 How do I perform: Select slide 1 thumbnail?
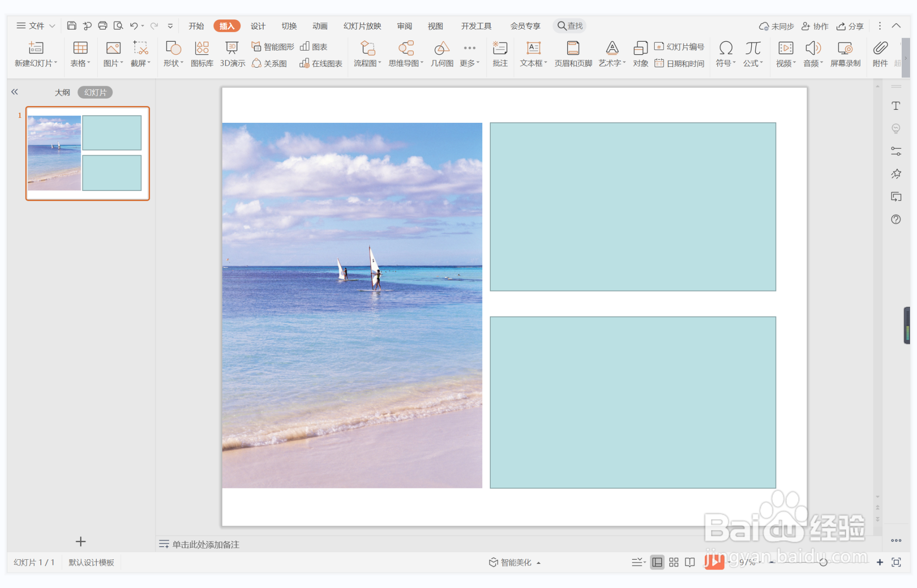click(x=87, y=153)
